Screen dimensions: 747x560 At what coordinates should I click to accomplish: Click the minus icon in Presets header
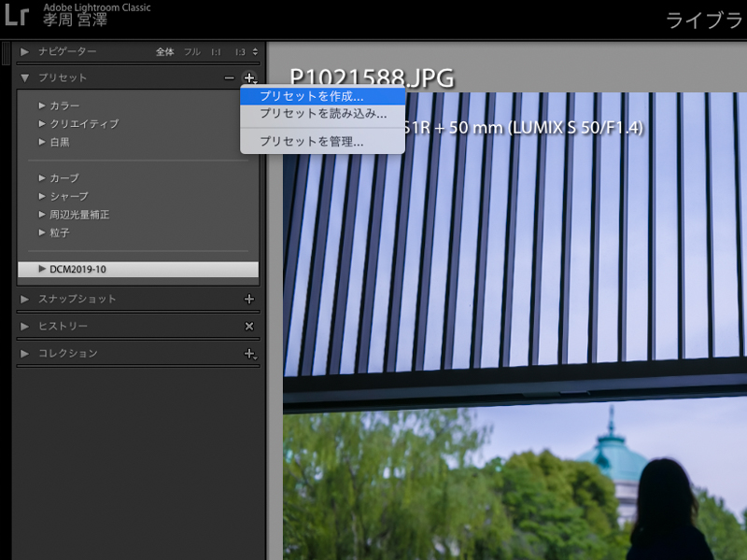coord(229,77)
